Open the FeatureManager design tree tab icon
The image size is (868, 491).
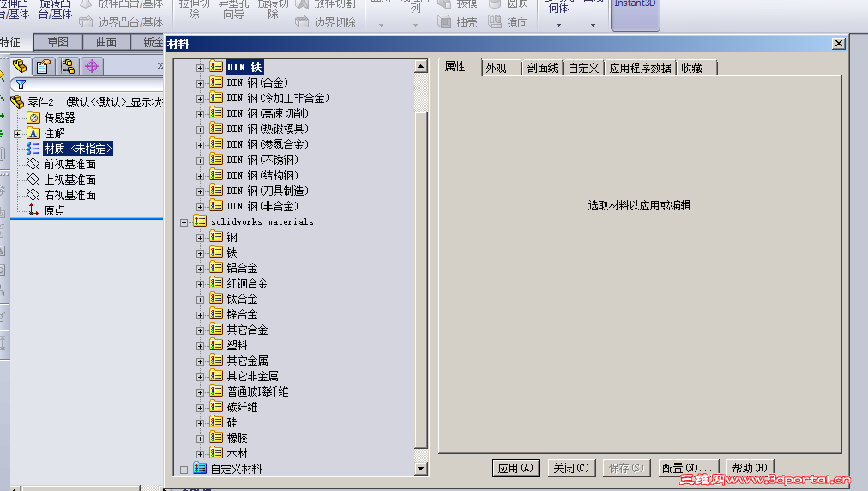coord(20,66)
